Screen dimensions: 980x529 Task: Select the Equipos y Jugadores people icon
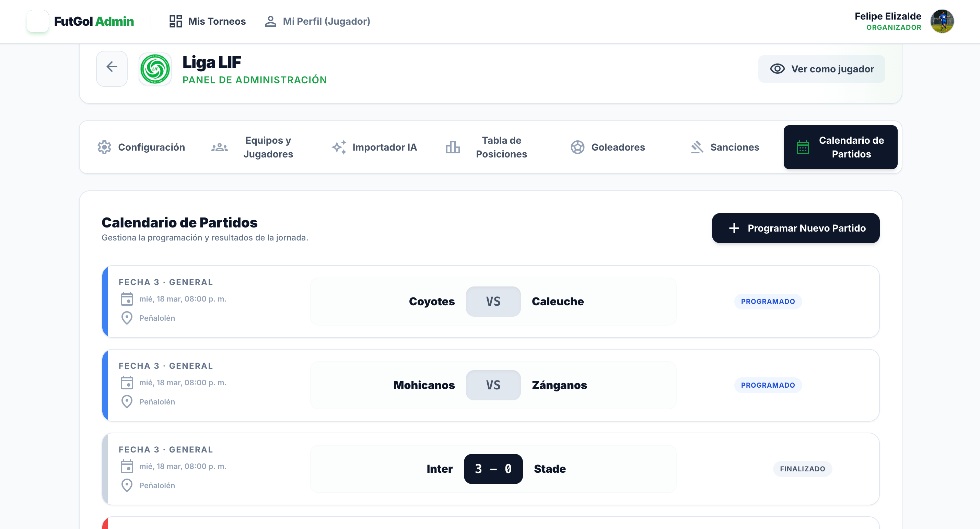click(x=220, y=147)
